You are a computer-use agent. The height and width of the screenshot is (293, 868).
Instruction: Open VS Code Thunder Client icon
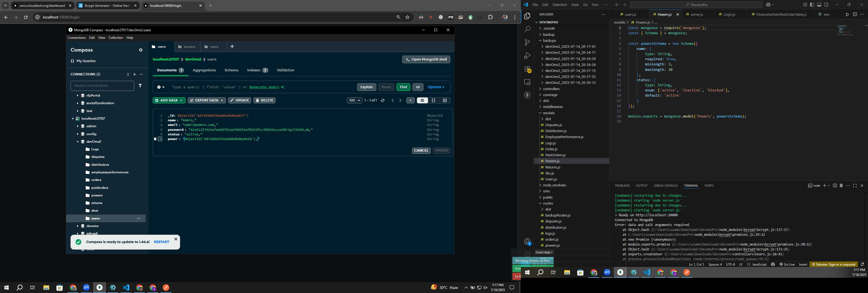[x=527, y=95]
